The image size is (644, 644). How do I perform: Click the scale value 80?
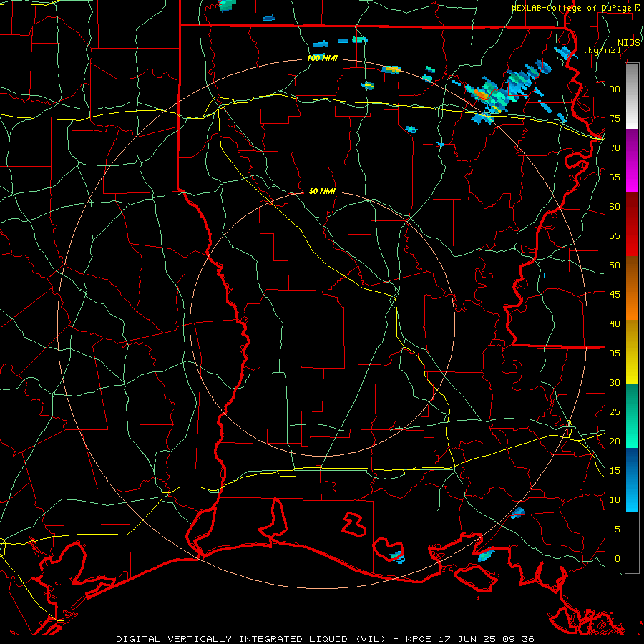click(x=615, y=89)
